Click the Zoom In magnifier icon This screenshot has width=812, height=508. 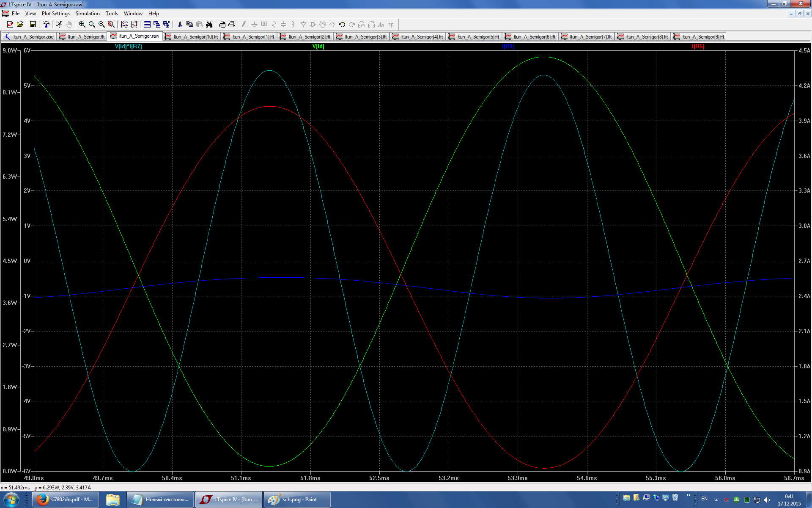[x=82, y=25]
